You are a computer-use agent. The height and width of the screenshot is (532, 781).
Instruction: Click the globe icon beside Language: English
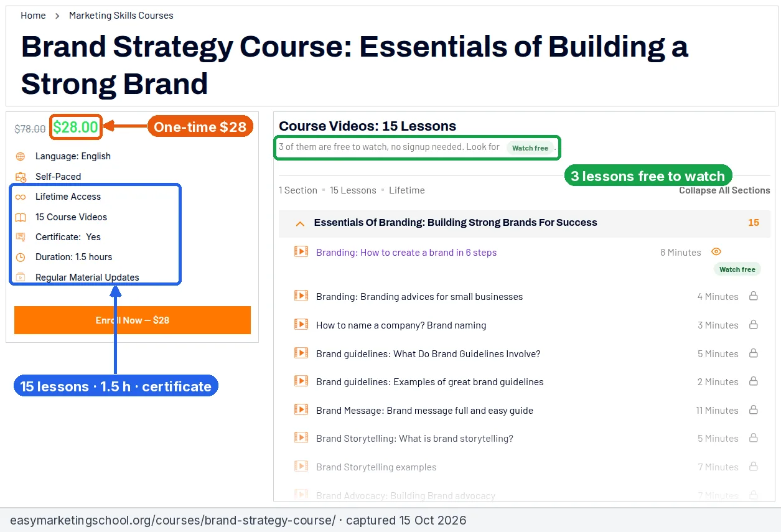(x=21, y=156)
